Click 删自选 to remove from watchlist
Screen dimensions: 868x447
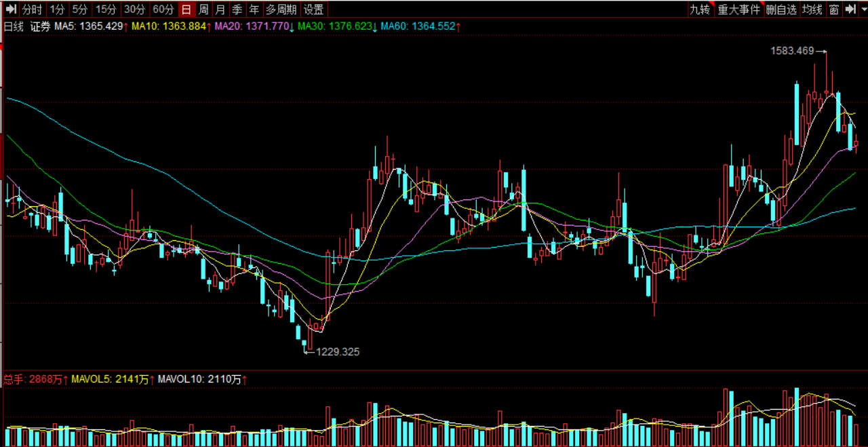pyautogui.click(x=781, y=9)
